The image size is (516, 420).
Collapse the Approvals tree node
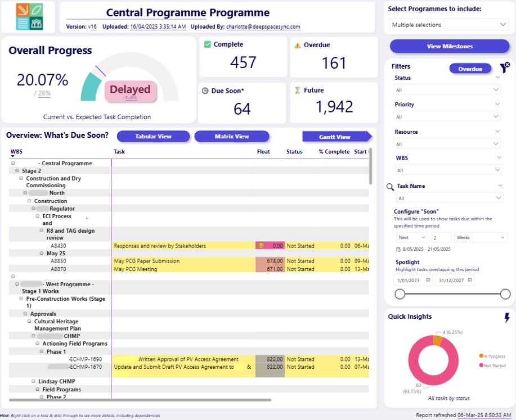tap(25, 314)
